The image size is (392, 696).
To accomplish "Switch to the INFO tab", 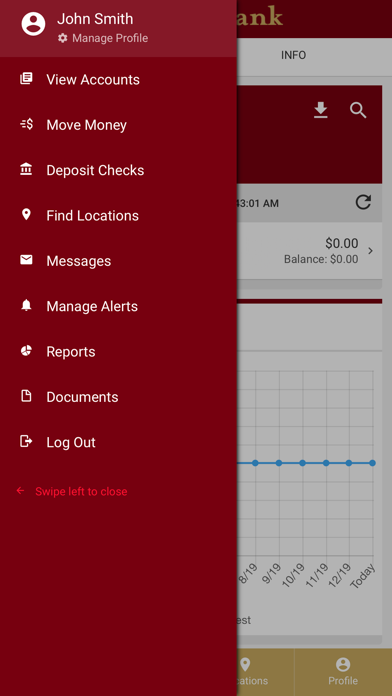I will (x=293, y=55).
